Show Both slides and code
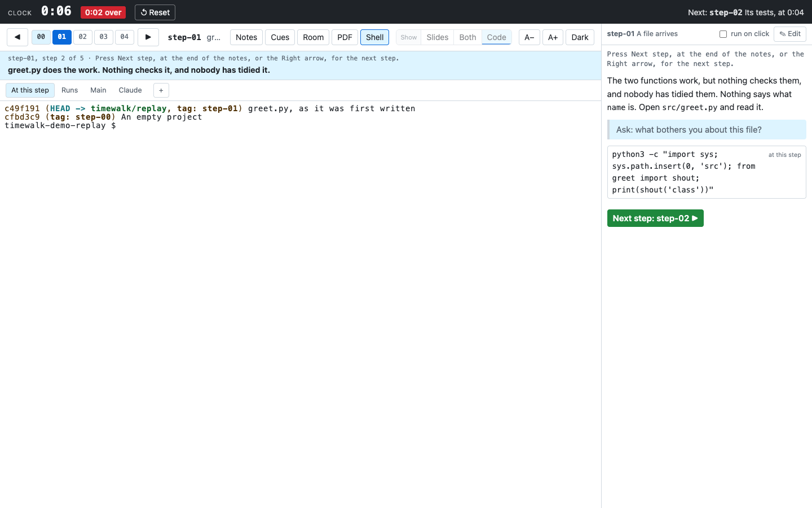Viewport: 812px width, 508px height. click(468, 37)
